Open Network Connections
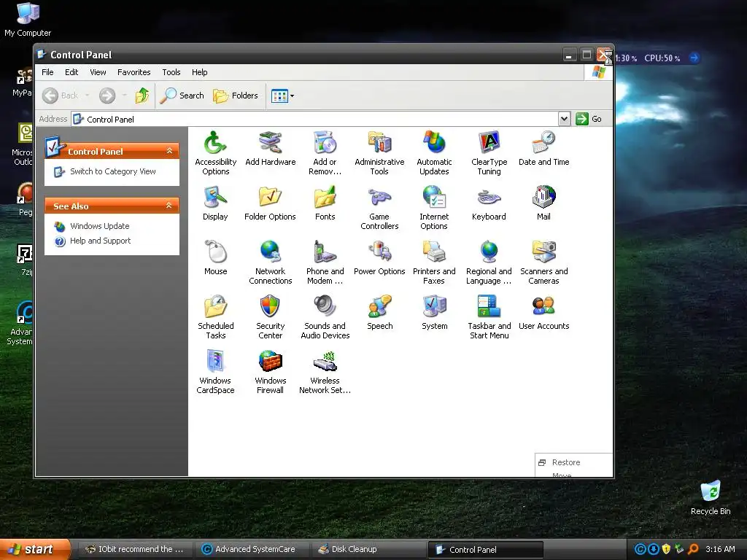Viewport: 747px width, 560px height. [x=270, y=262]
